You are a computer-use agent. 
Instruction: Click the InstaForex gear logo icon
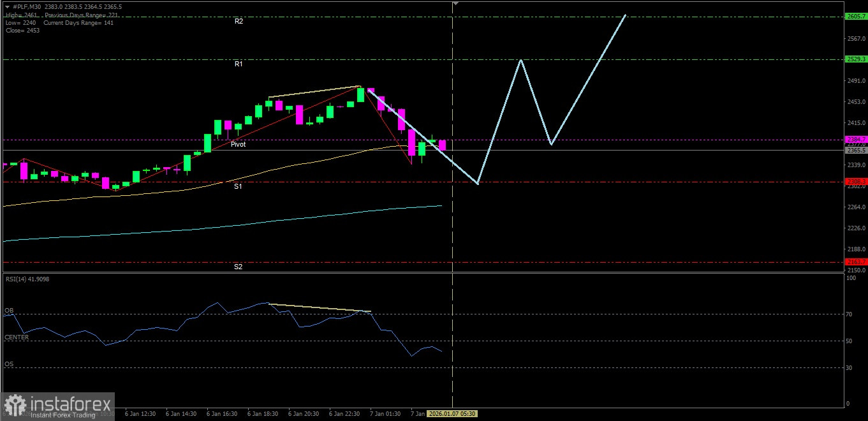click(x=15, y=406)
